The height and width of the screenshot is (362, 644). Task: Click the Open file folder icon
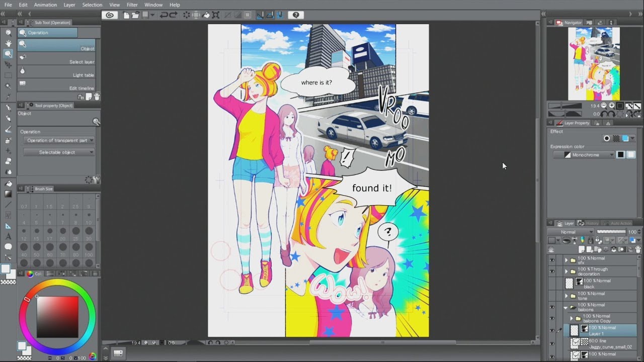click(x=136, y=15)
